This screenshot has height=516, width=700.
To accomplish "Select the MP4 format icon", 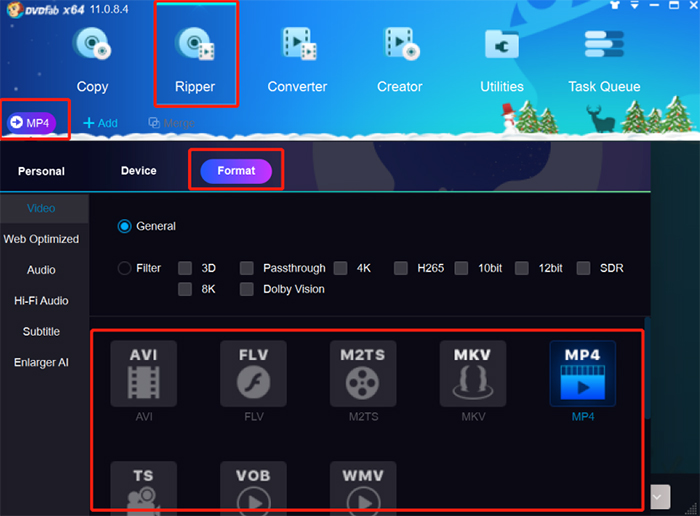I will click(583, 374).
